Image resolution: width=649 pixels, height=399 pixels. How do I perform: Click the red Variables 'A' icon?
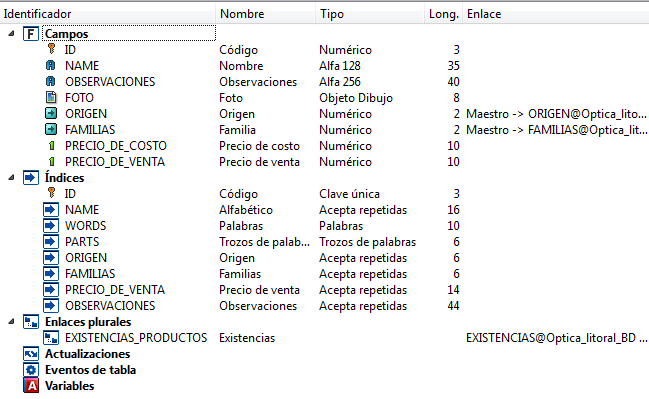31,386
